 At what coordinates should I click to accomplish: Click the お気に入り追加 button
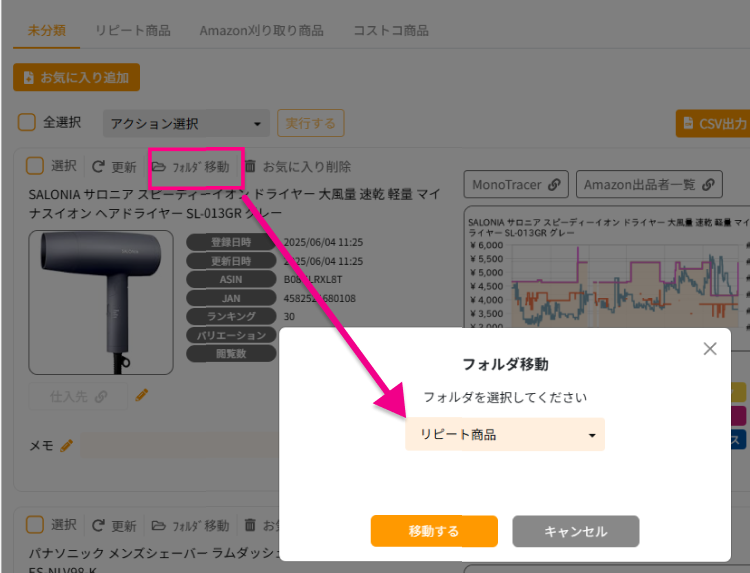click(77, 77)
